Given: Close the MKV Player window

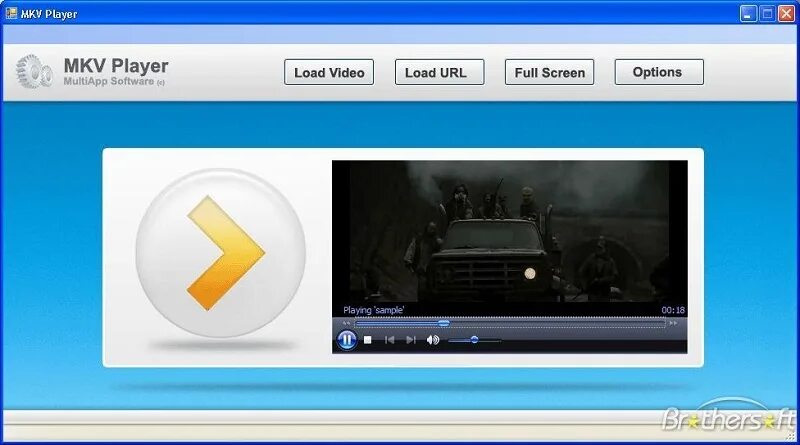Looking at the screenshot, I should [786, 14].
